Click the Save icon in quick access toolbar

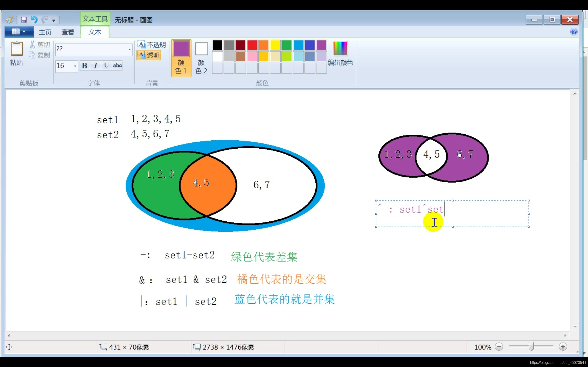click(24, 20)
